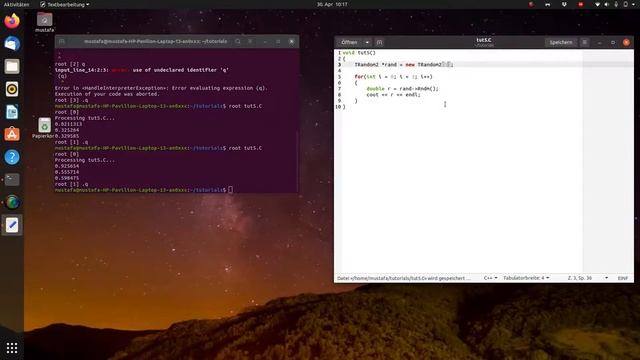Open LibreOffice Writer from the dock
Screen dimensions: 640x360
[x=12, y=111]
